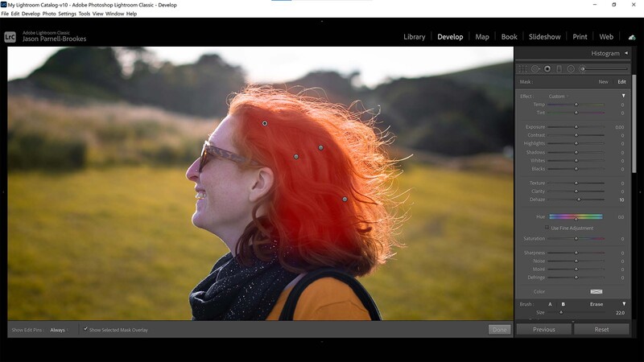644x362 pixels.
Task: Click the tool strip amount slider handle
Action: pyautogui.click(x=582, y=69)
